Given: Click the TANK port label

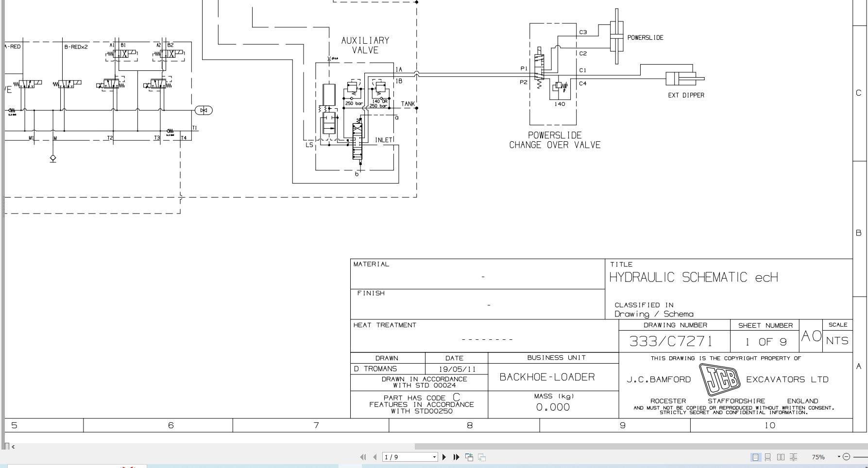Looking at the screenshot, I should [408, 104].
